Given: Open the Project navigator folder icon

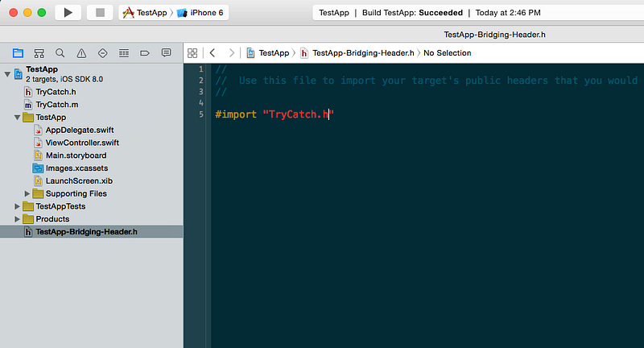Looking at the screenshot, I should (18, 53).
